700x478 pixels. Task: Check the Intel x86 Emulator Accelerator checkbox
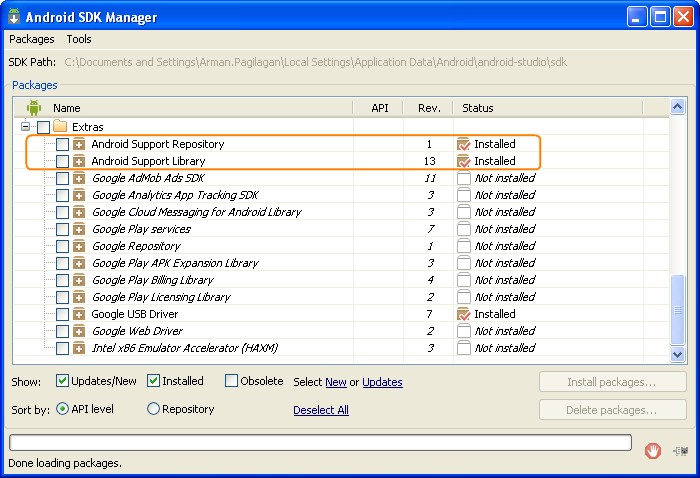pos(62,348)
